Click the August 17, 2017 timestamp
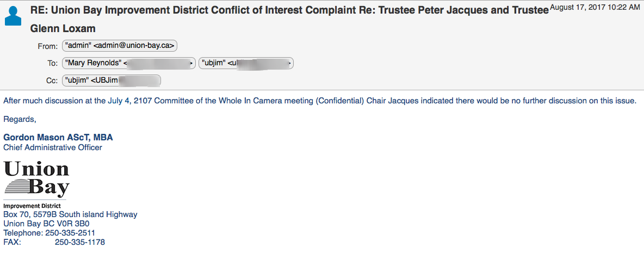 pos(596,7)
